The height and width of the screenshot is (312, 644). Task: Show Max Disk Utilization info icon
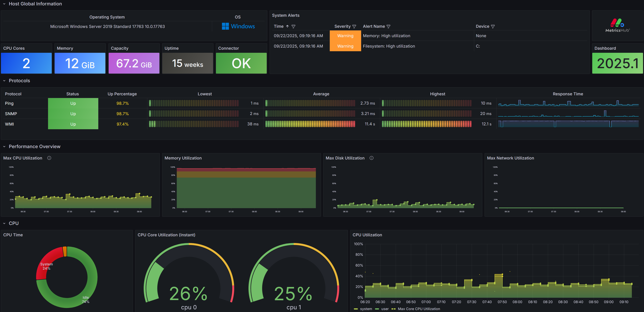click(372, 158)
